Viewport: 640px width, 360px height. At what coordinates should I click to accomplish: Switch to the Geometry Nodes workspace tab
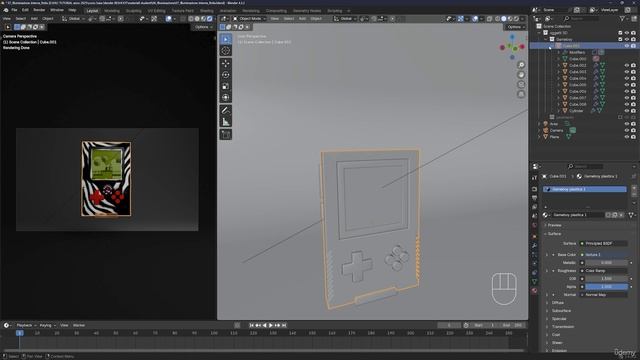307,11
